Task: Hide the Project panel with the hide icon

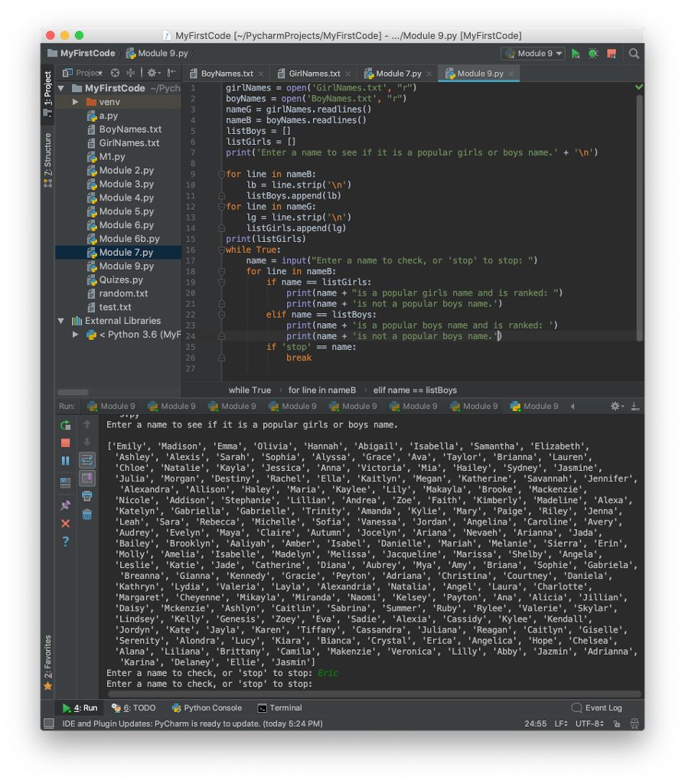Action: click(171, 73)
